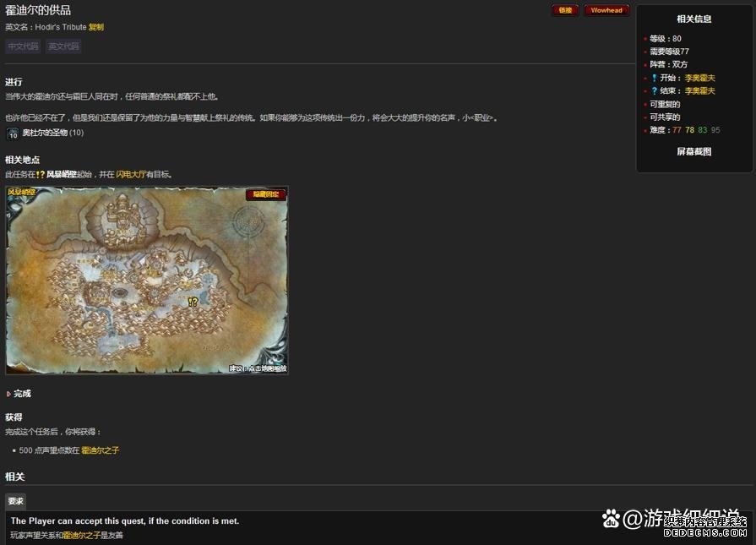Image resolution: width=756 pixels, height=545 pixels.
Task: Click the !? icon before 风暴峭壁 in text
Action: click(x=40, y=174)
